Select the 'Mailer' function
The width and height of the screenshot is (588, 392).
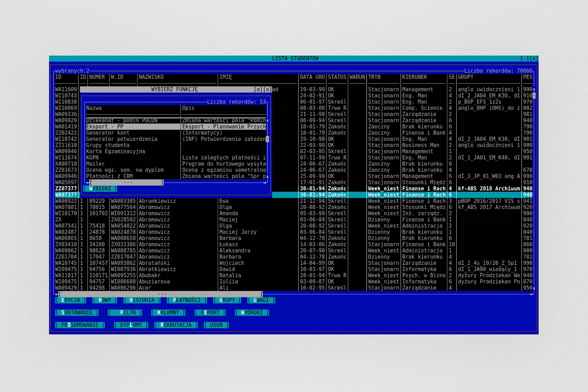(176, 164)
